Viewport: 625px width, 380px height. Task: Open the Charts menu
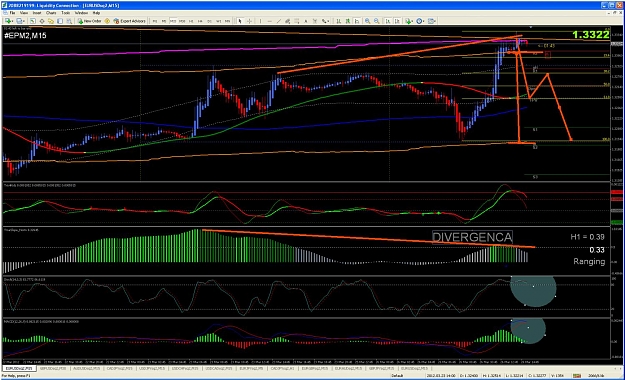pos(51,13)
